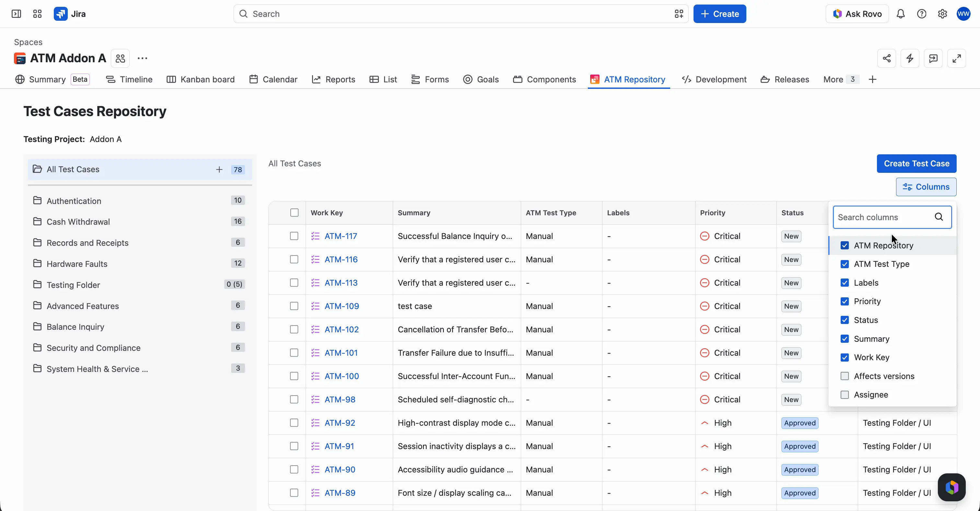Enter full screen with the expand icon
980x511 pixels.
point(957,58)
